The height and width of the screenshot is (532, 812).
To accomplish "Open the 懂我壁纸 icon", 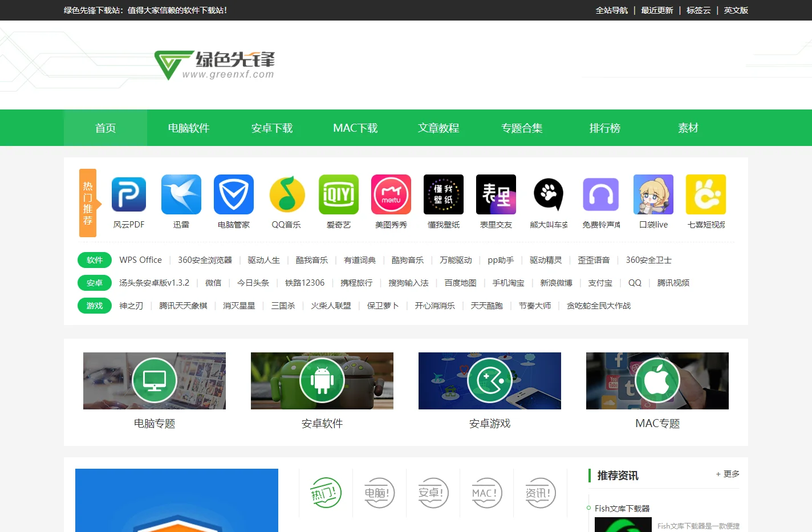I will [x=444, y=194].
